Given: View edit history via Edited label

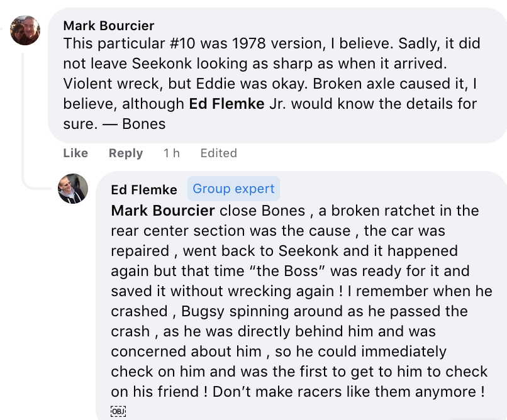Looking at the screenshot, I should (x=218, y=153).
